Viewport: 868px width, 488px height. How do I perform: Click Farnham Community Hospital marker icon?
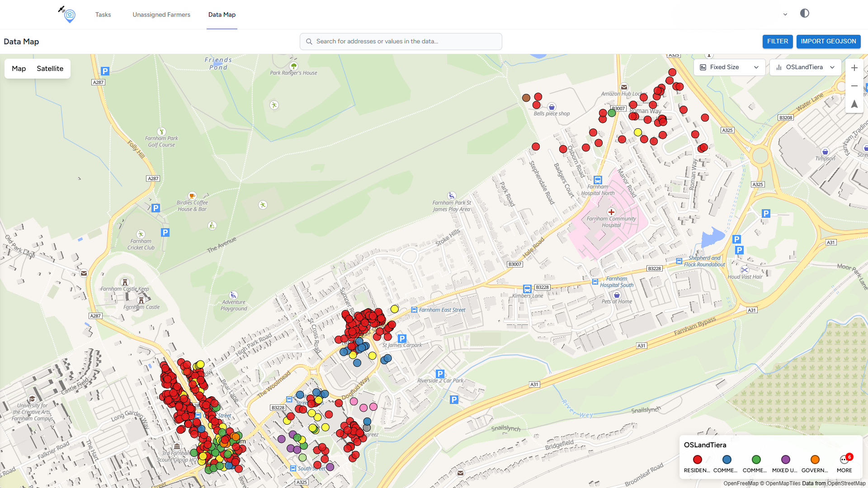click(x=611, y=212)
